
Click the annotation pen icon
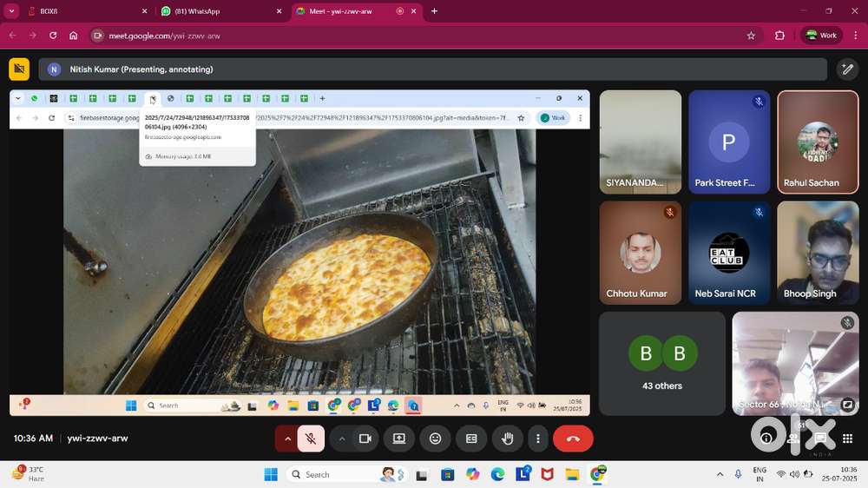coord(846,69)
